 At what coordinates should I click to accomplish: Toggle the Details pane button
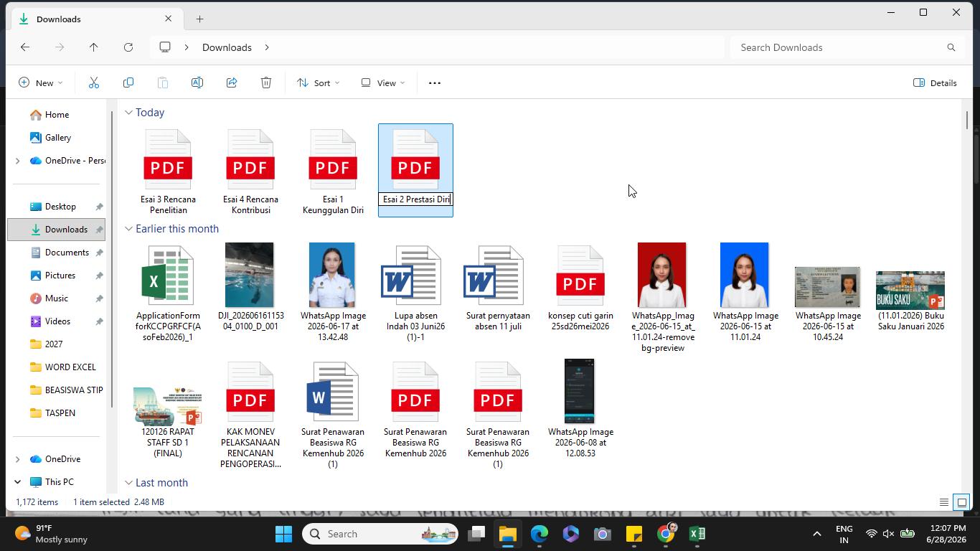pyautogui.click(x=935, y=83)
